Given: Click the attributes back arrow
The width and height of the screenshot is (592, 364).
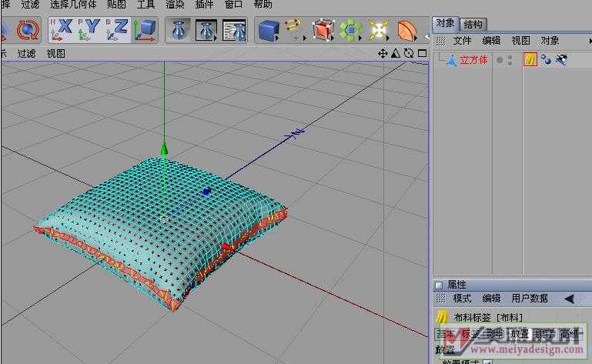Looking at the screenshot, I should click(x=570, y=299).
